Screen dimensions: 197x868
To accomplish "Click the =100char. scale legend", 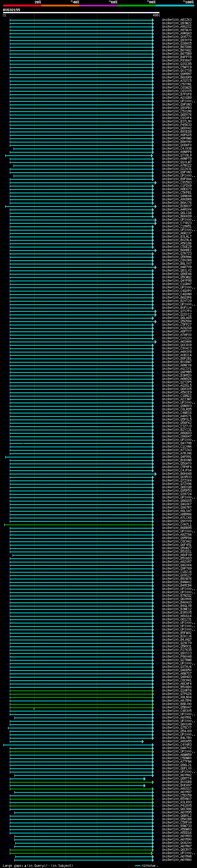I will pos(146,865).
